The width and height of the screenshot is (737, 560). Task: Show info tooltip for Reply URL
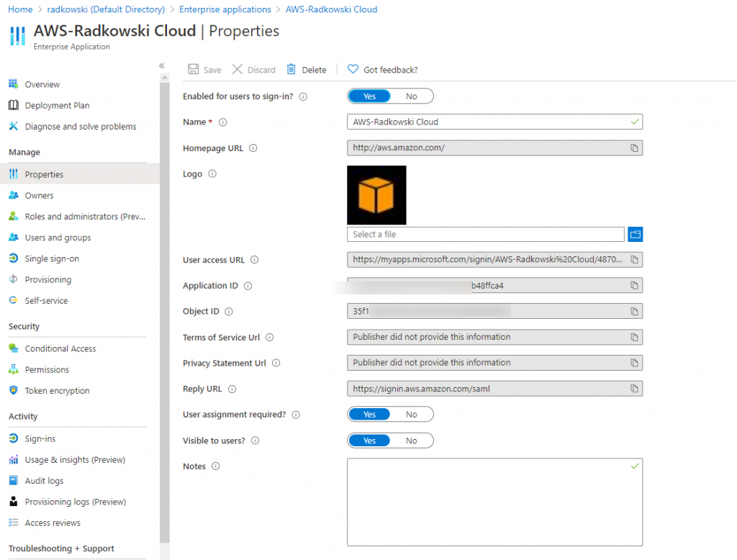[x=232, y=389]
